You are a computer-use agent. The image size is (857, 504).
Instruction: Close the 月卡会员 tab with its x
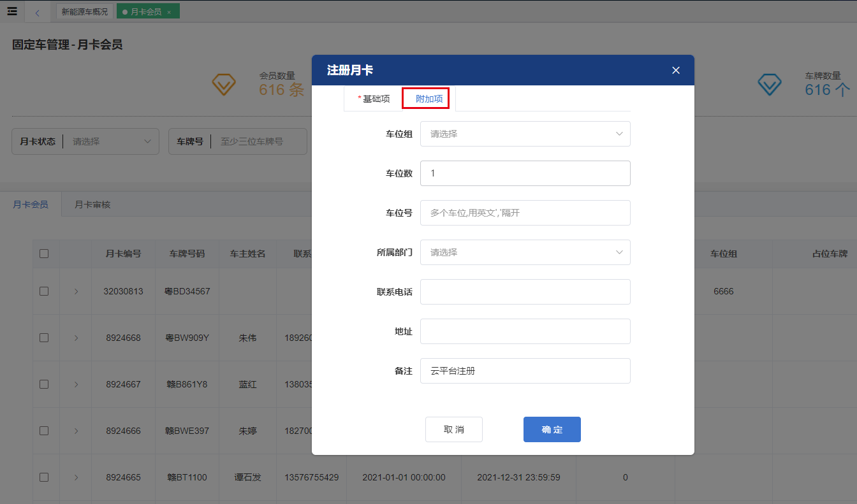pos(168,12)
